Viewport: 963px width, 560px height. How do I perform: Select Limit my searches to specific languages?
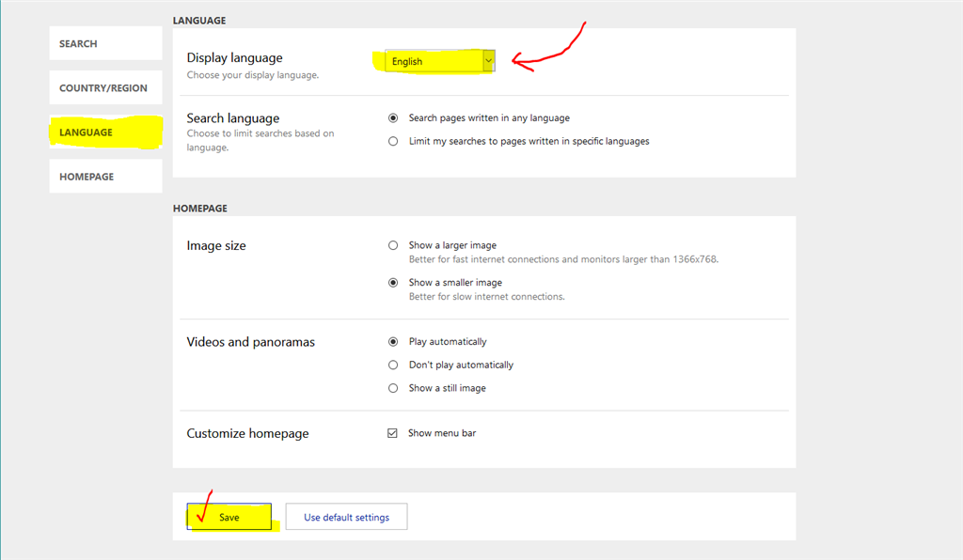click(x=393, y=141)
